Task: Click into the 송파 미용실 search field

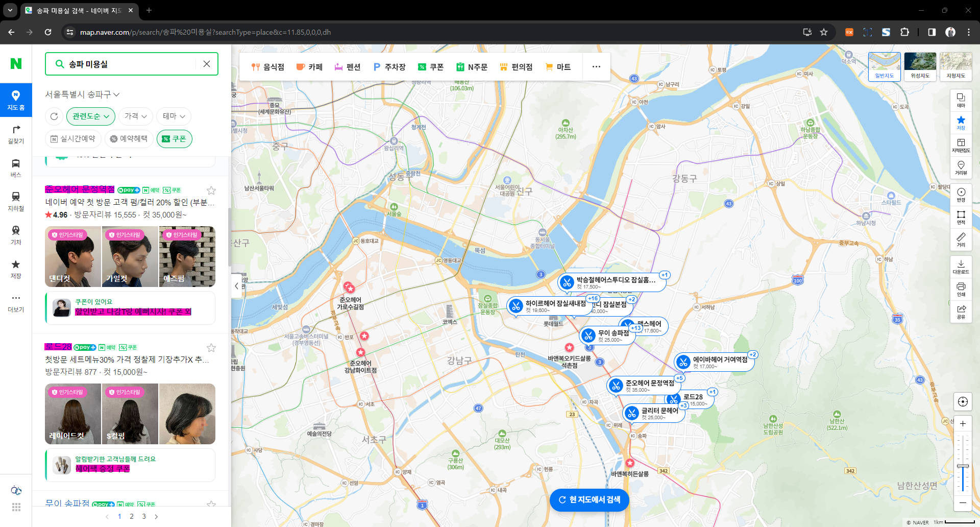Action: [x=132, y=64]
